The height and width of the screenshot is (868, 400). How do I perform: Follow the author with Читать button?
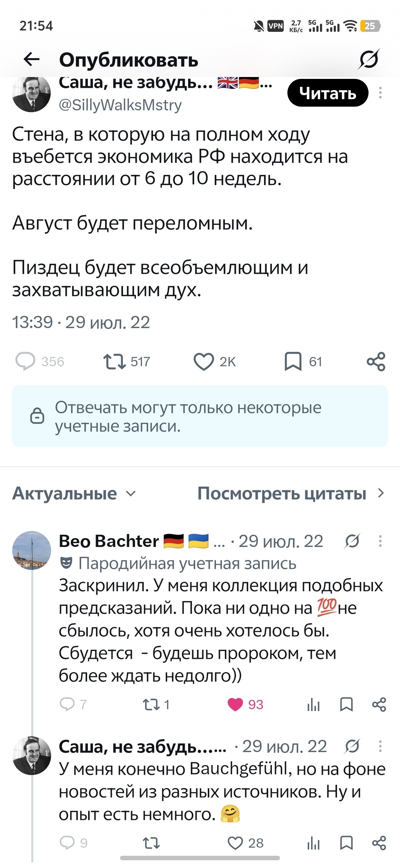328,93
